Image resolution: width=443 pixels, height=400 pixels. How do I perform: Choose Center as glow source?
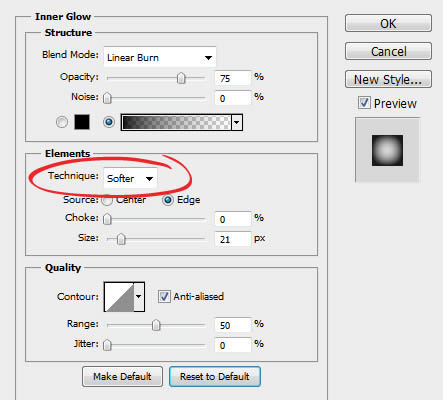[x=107, y=200]
